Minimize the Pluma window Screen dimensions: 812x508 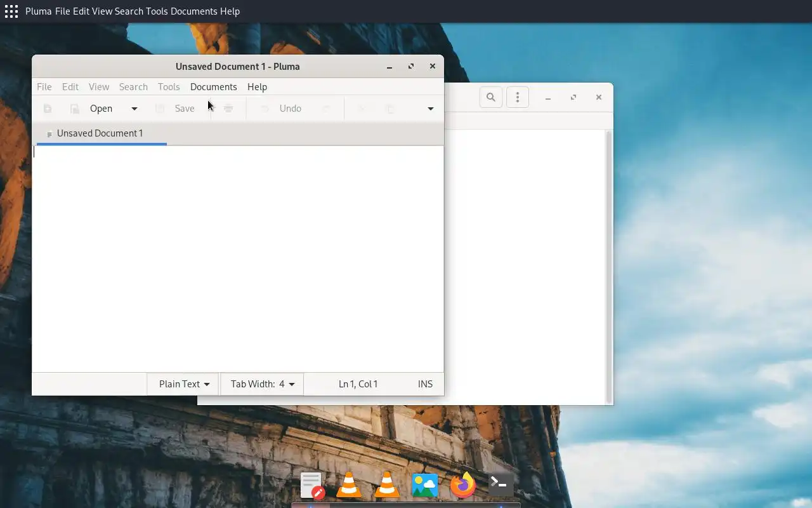(x=390, y=67)
